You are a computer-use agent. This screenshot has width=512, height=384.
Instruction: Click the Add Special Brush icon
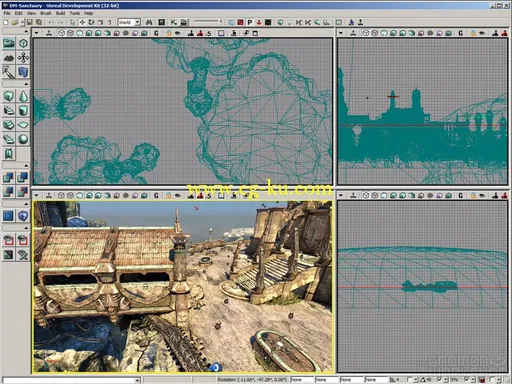point(9,216)
